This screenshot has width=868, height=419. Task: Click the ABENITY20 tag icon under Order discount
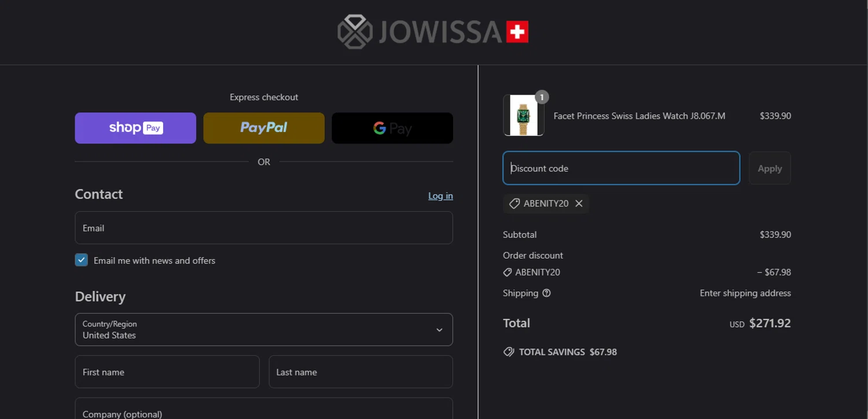tap(507, 272)
